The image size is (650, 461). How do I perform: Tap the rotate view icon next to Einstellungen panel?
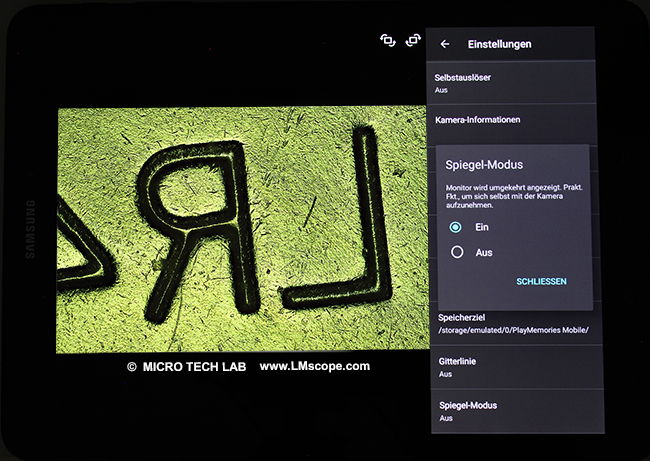click(x=413, y=40)
